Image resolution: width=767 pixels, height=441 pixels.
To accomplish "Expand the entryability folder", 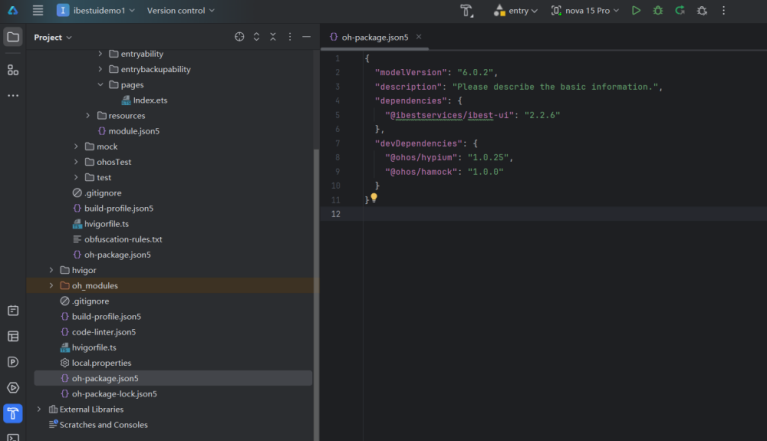I will tap(100, 54).
